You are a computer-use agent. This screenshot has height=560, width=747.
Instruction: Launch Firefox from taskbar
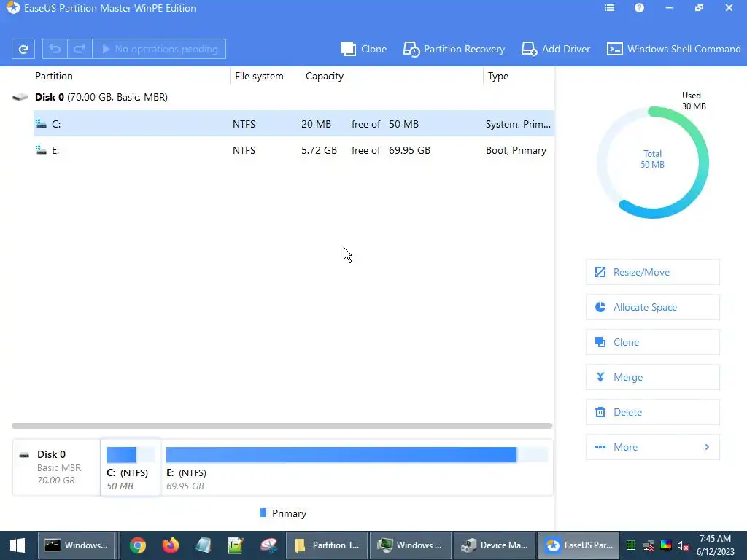171,545
